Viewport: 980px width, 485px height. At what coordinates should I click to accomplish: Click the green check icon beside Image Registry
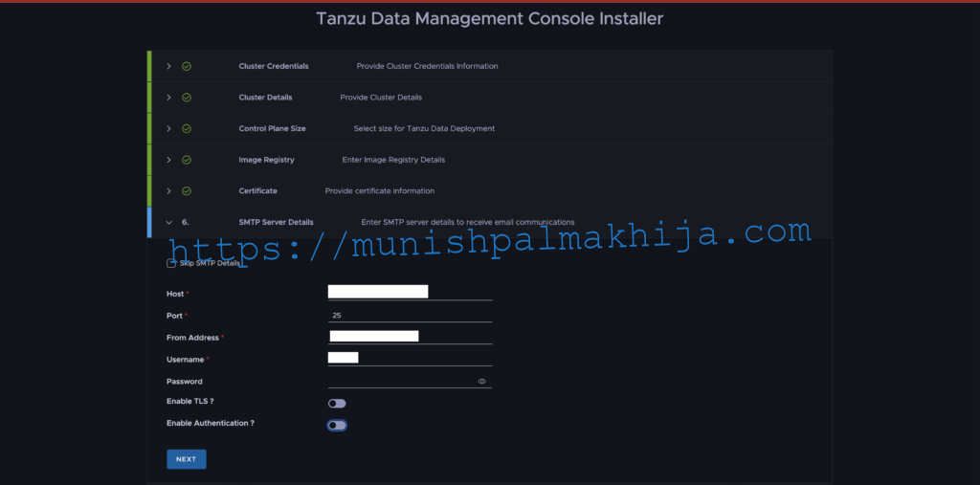pyautogui.click(x=187, y=160)
